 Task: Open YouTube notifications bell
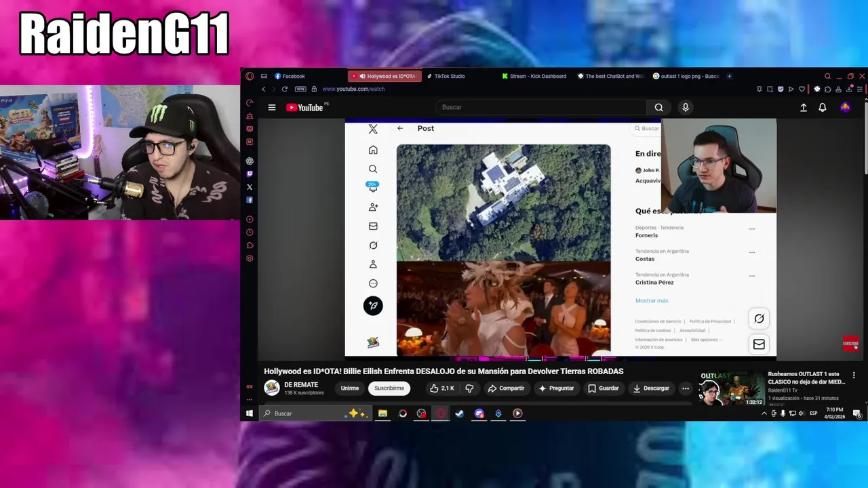(823, 107)
